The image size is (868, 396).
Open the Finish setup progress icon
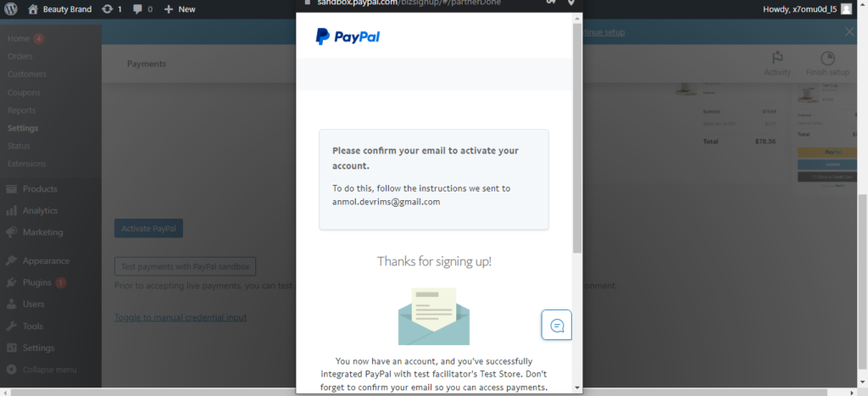827,59
